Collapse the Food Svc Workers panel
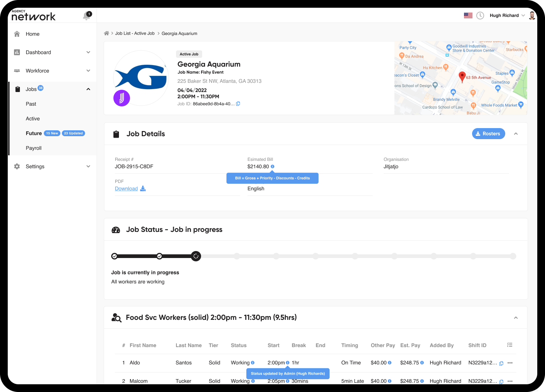 (x=516, y=318)
